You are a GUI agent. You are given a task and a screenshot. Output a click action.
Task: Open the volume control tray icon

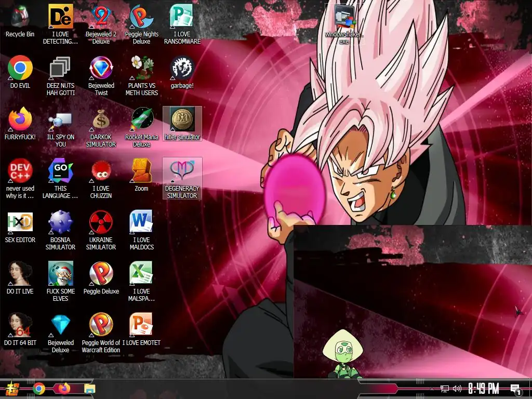pyautogui.click(x=457, y=389)
